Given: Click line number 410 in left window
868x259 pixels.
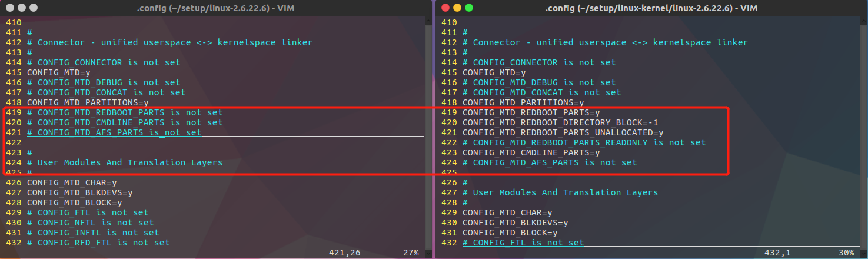Looking at the screenshot, I should click(x=14, y=22).
